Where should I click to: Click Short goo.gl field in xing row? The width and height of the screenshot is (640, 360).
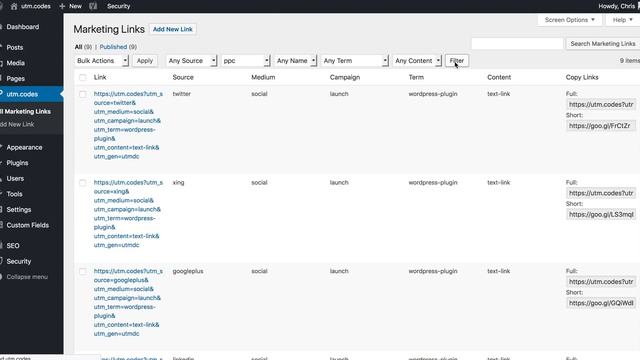coord(601,214)
